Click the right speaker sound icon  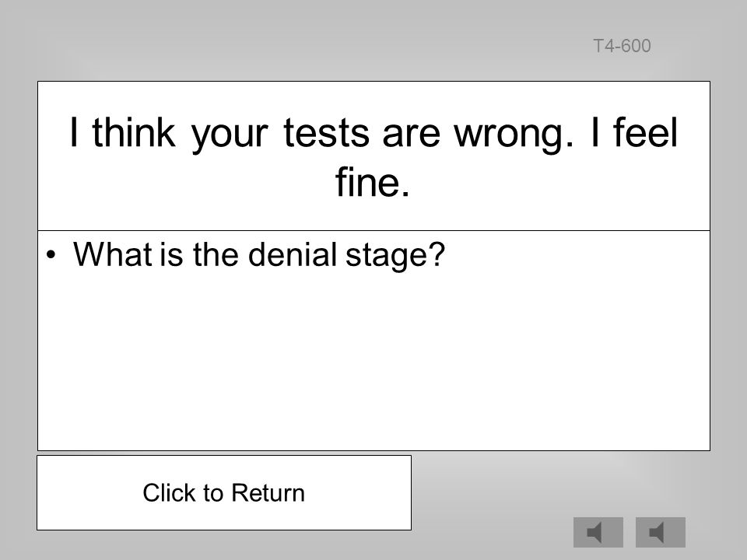[x=661, y=532]
